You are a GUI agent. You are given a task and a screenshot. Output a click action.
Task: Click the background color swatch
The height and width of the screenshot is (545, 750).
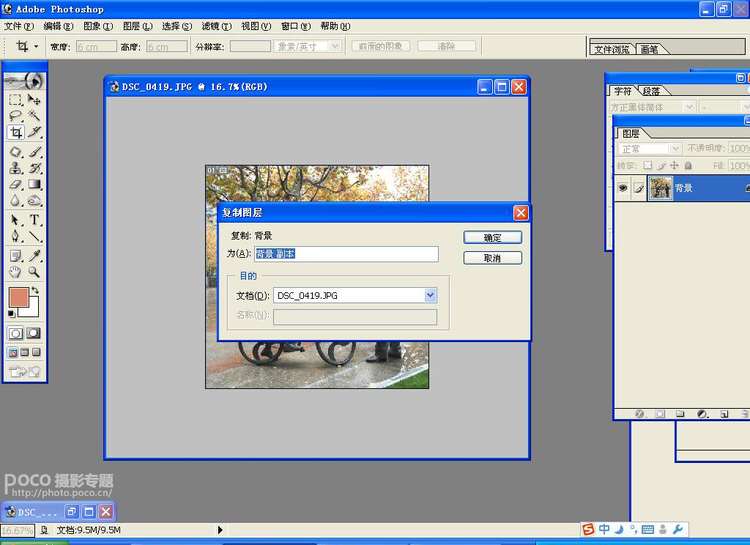click(x=33, y=310)
